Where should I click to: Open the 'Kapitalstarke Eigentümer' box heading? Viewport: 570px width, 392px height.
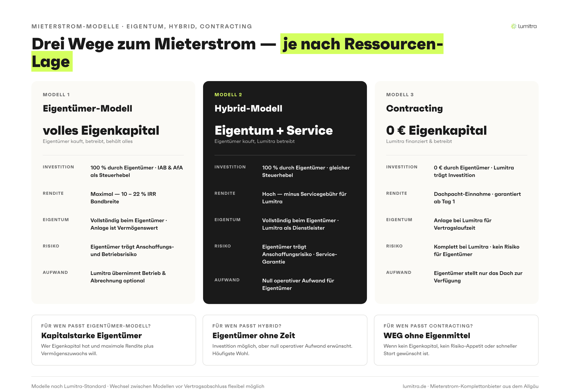[91, 336]
